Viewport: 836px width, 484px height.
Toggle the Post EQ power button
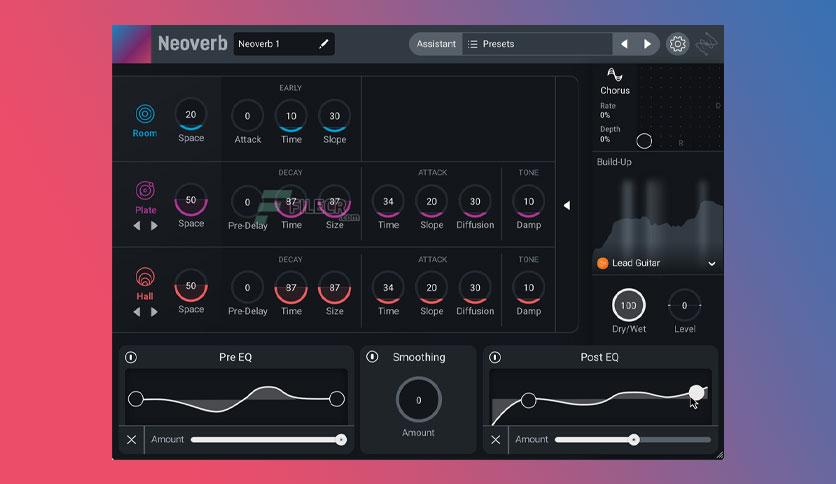(x=495, y=357)
